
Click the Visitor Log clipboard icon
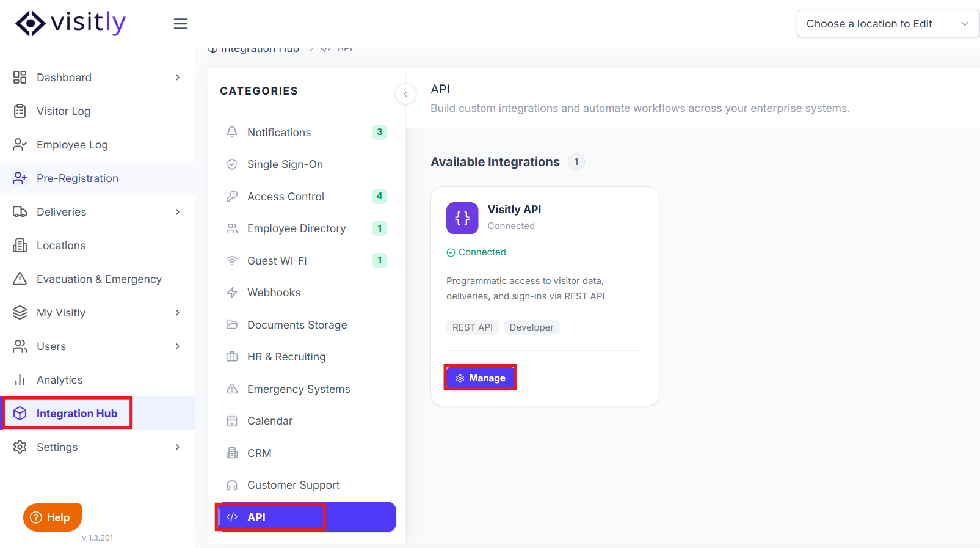point(20,111)
